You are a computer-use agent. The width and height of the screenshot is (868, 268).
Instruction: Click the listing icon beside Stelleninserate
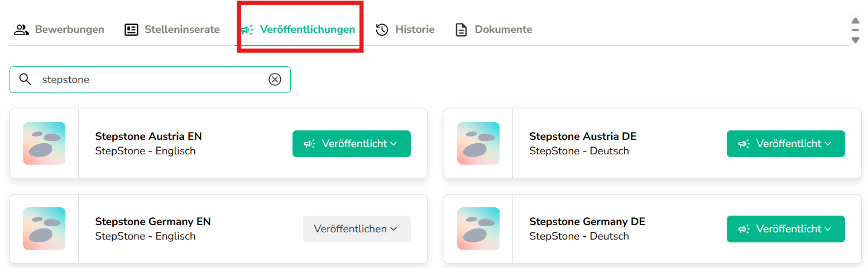pos(131,30)
